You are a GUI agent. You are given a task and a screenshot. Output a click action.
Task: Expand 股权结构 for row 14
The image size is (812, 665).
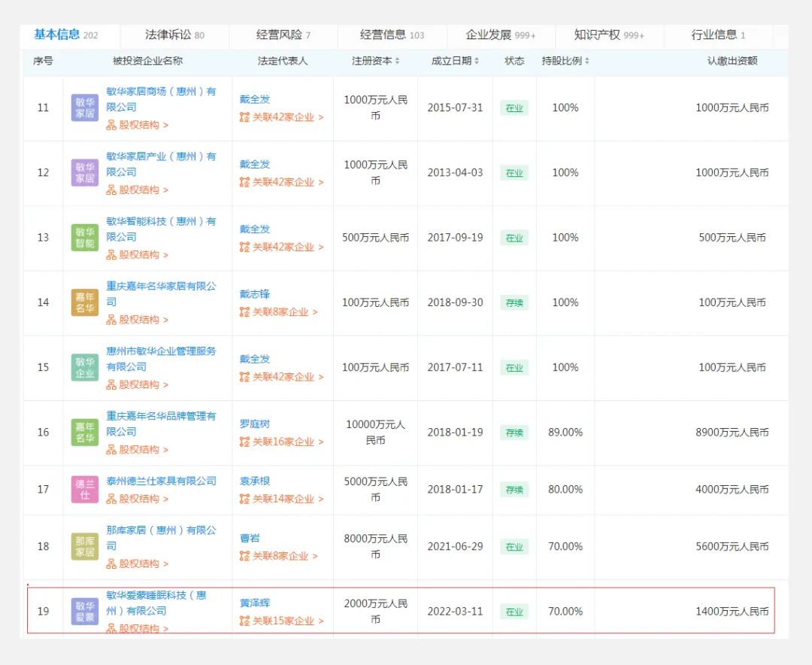(x=138, y=319)
